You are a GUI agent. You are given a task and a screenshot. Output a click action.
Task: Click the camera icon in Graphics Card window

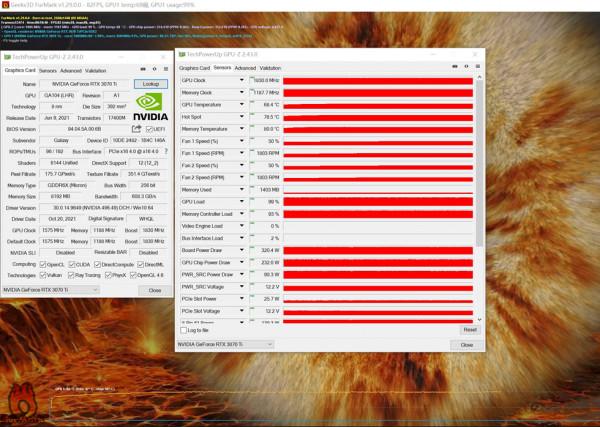point(141,70)
